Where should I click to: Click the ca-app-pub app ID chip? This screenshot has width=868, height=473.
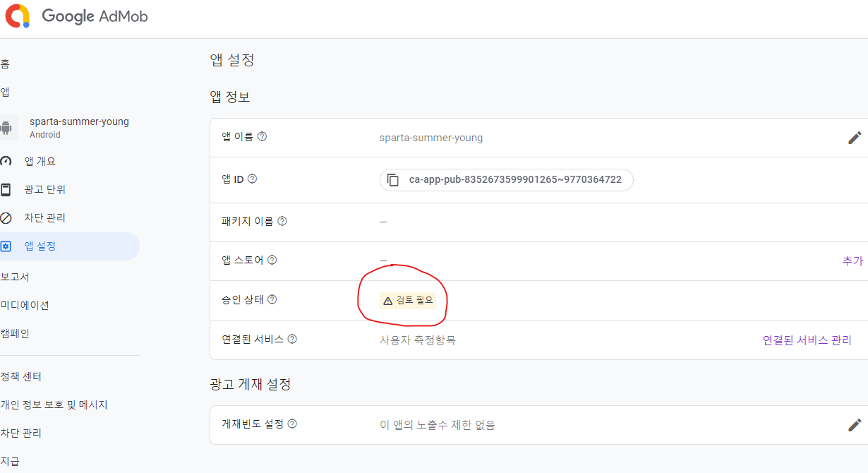coord(506,180)
